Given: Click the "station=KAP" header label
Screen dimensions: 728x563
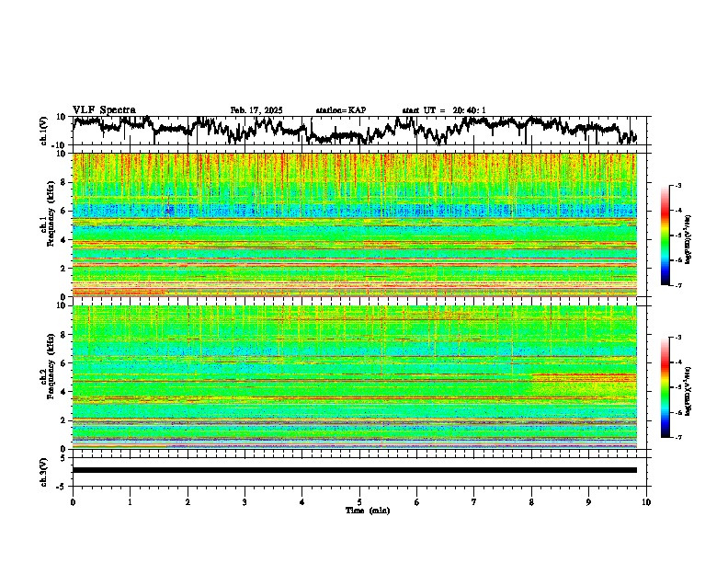Looking at the screenshot, I should (x=341, y=110).
